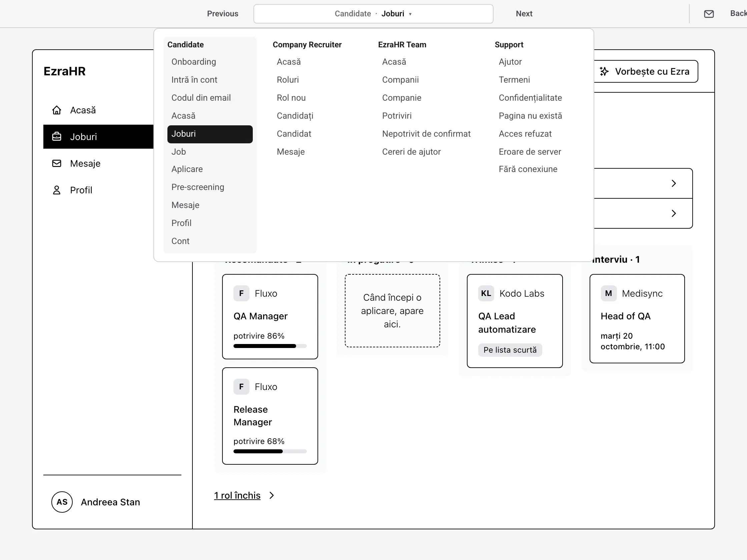This screenshot has height=560, width=747.
Task: Click the F logo on QA Manager card
Action: point(241,293)
